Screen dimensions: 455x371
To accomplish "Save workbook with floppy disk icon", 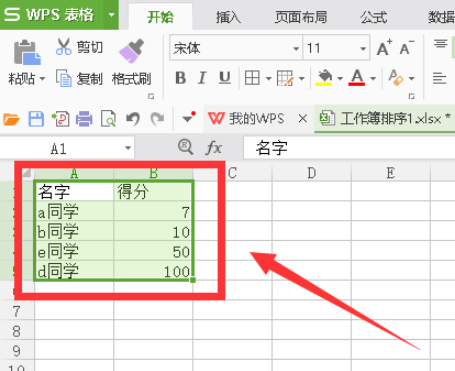I will click(x=36, y=119).
